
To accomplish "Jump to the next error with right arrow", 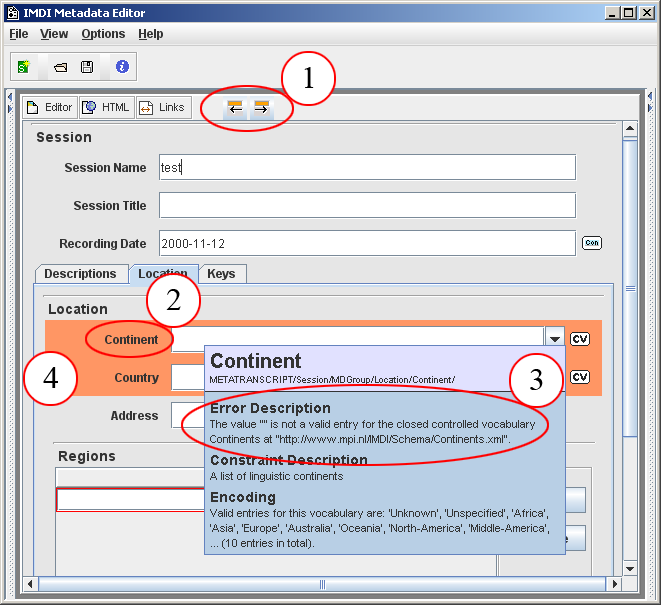I will [x=261, y=108].
